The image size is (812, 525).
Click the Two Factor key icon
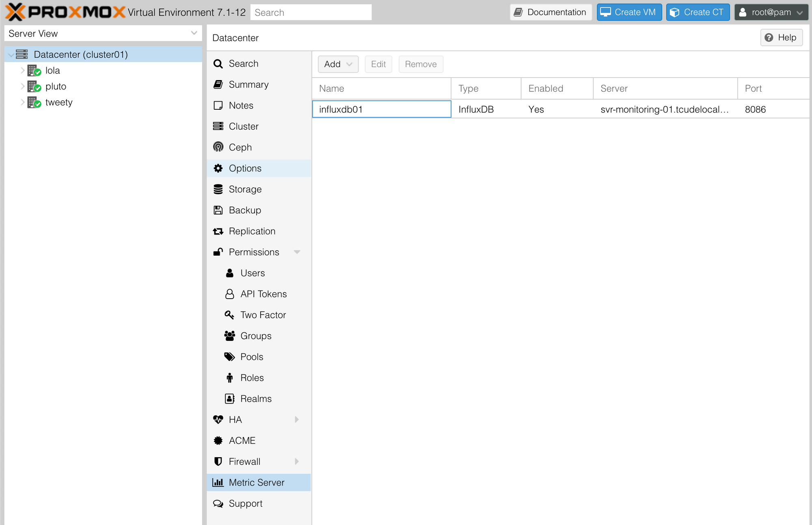point(230,315)
